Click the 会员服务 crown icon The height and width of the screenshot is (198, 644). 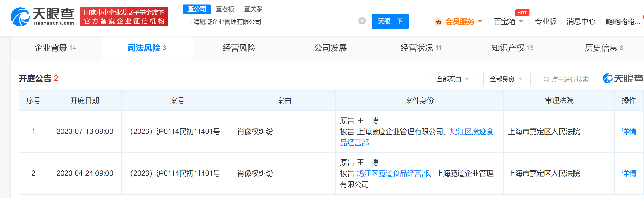pyautogui.click(x=438, y=22)
